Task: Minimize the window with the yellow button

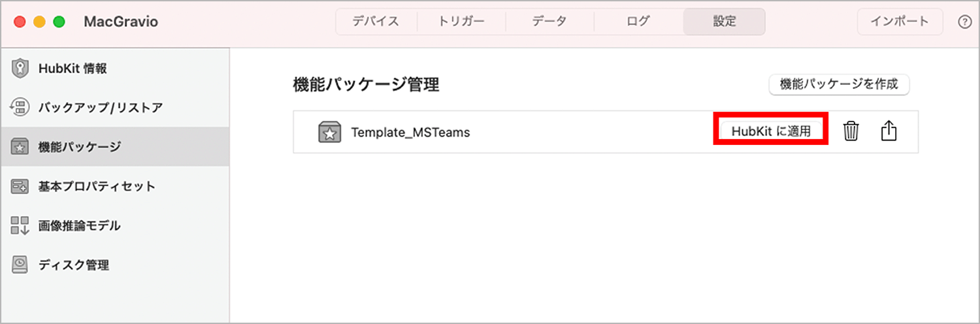Action: tap(39, 22)
